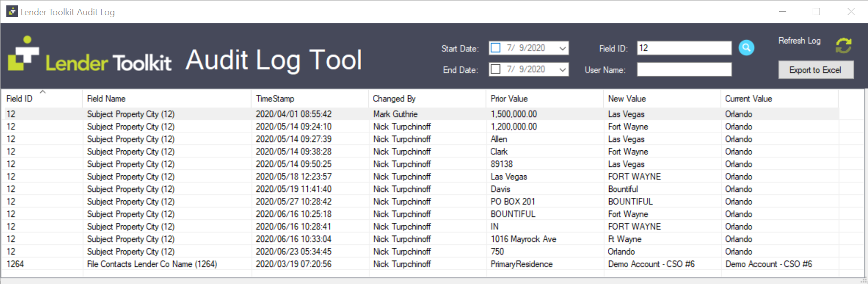Click into the User Name input box

tap(684, 70)
